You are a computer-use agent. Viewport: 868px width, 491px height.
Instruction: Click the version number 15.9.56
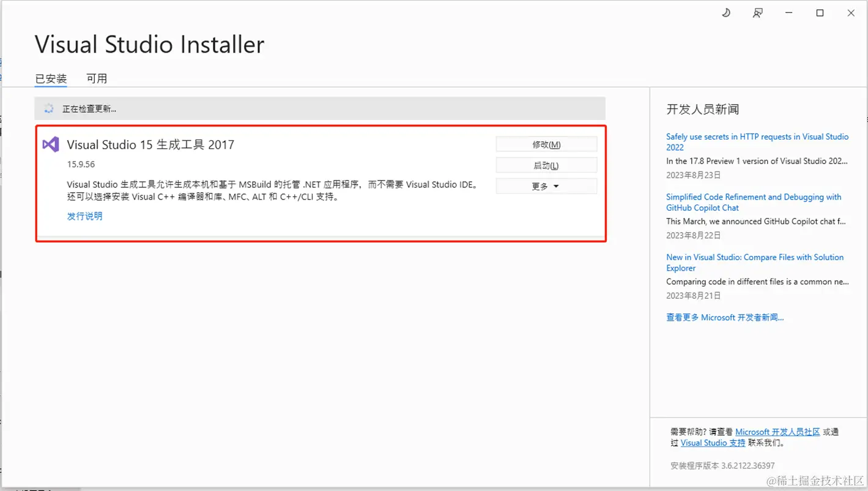[x=81, y=164]
